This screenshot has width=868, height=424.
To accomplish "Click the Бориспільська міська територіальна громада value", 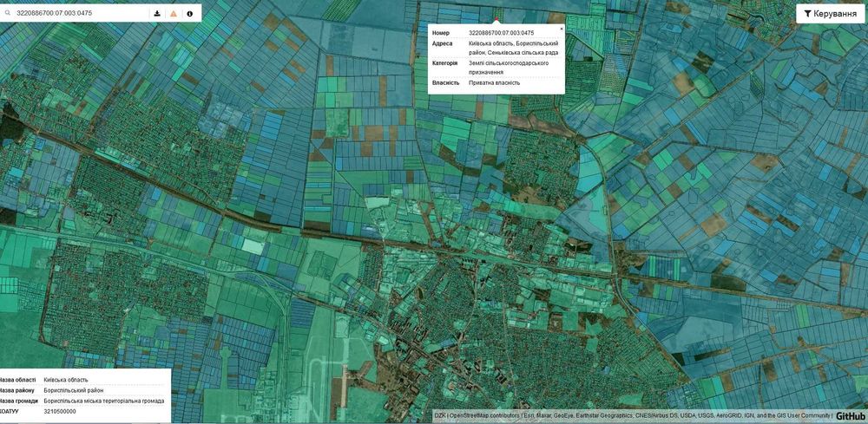I will coord(103,401).
